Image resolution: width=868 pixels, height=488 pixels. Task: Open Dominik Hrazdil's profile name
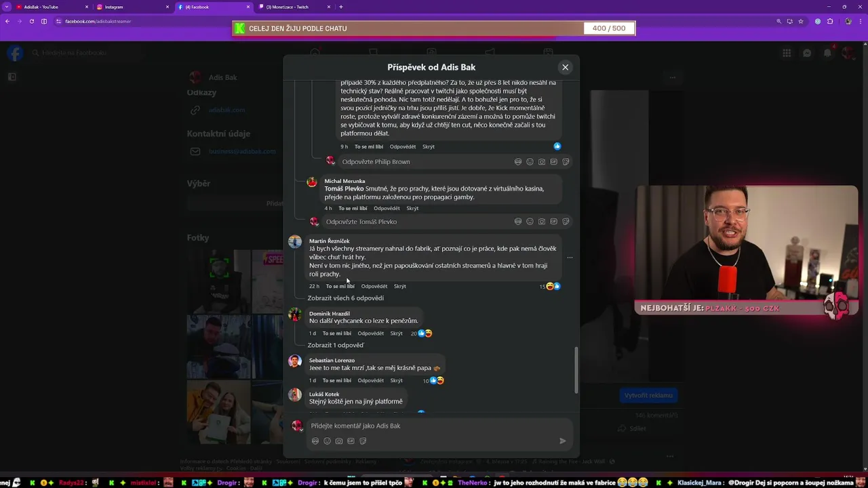tap(330, 313)
